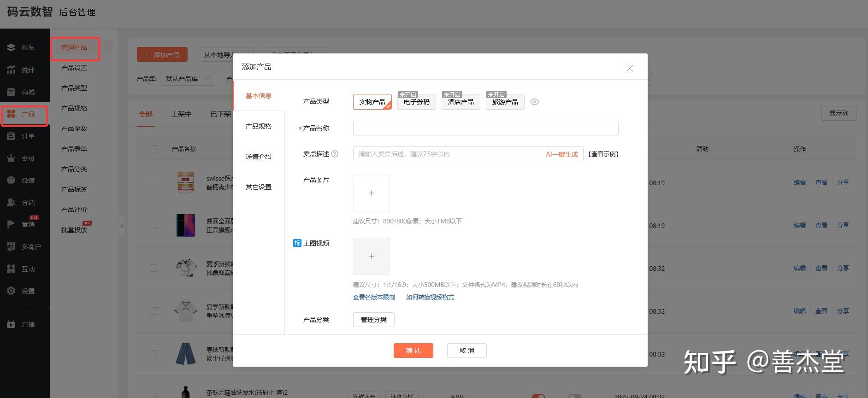Close the 添加产品 dialog
The image size is (868, 398).
coord(629,68)
